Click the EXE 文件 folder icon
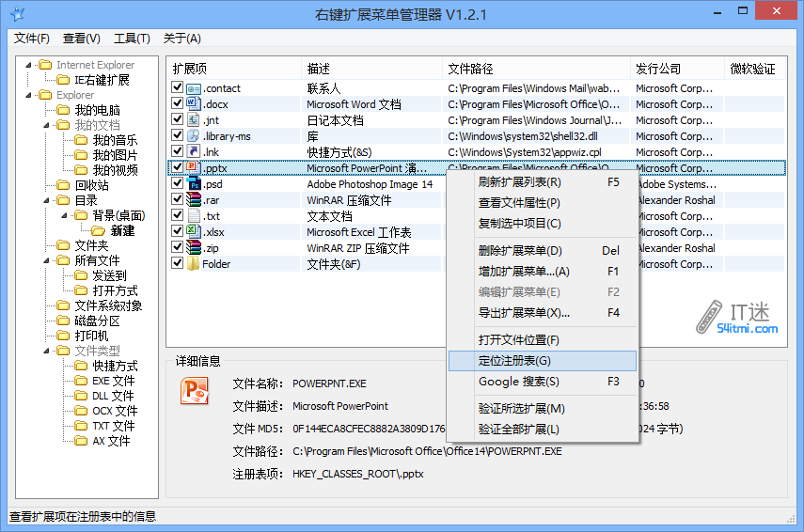 (x=81, y=381)
